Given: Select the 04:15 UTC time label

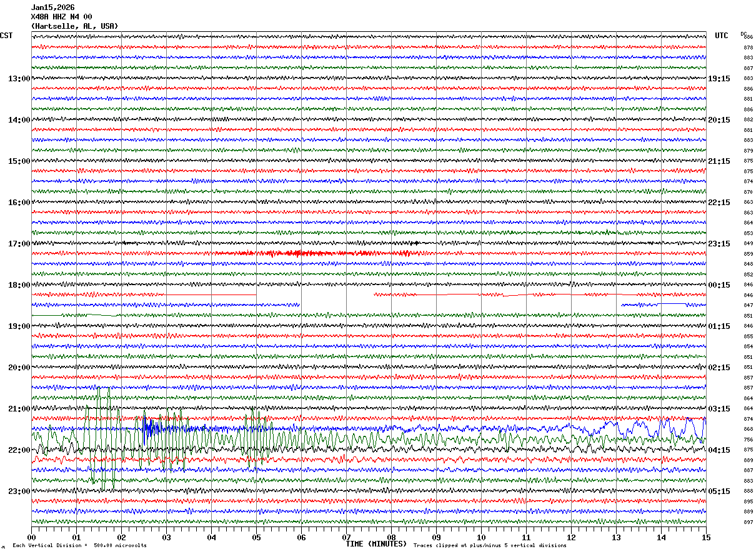Looking at the screenshot, I should [x=719, y=450].
